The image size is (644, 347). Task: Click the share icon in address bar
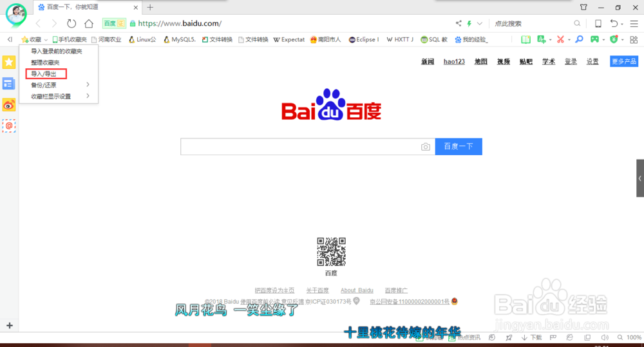click(x=459, y=23)
